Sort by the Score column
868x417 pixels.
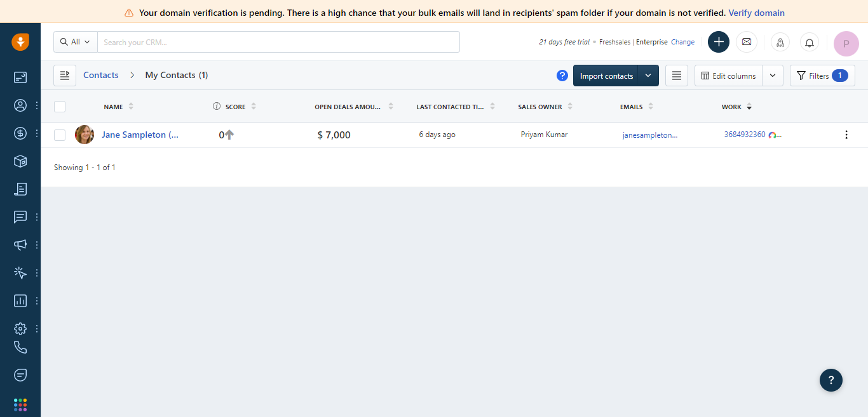[x=254, y=107]
